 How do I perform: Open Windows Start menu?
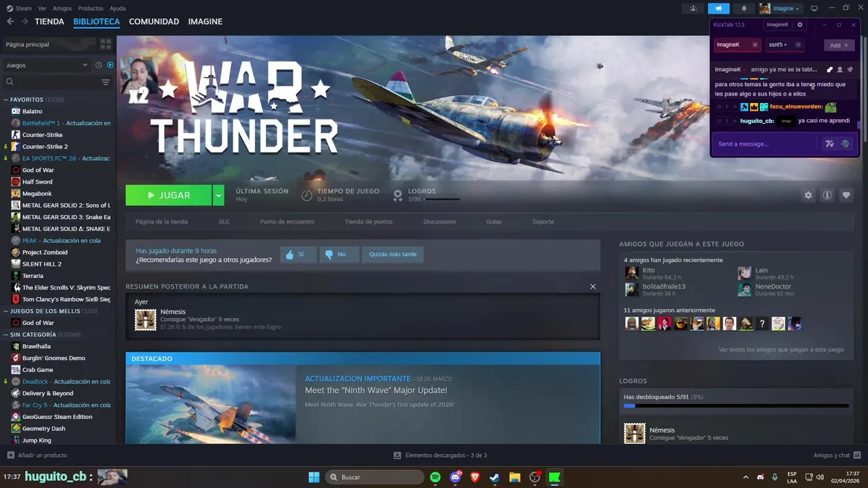pyautogui.click(x=314, y=477)
